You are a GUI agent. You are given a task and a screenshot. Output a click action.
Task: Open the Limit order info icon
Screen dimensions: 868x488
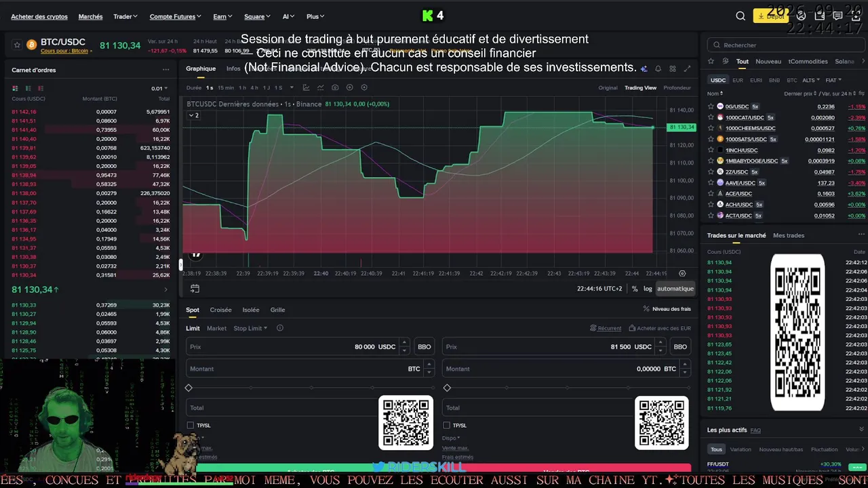279,328
